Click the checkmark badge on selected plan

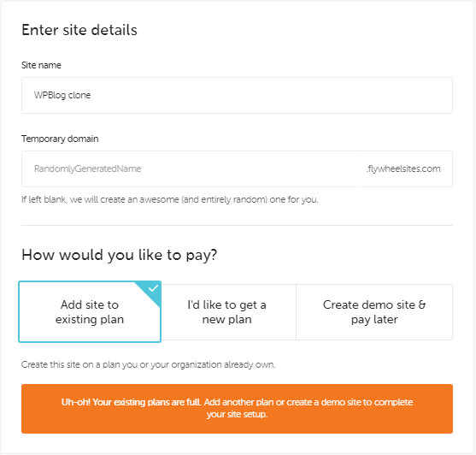click(152, 290)
